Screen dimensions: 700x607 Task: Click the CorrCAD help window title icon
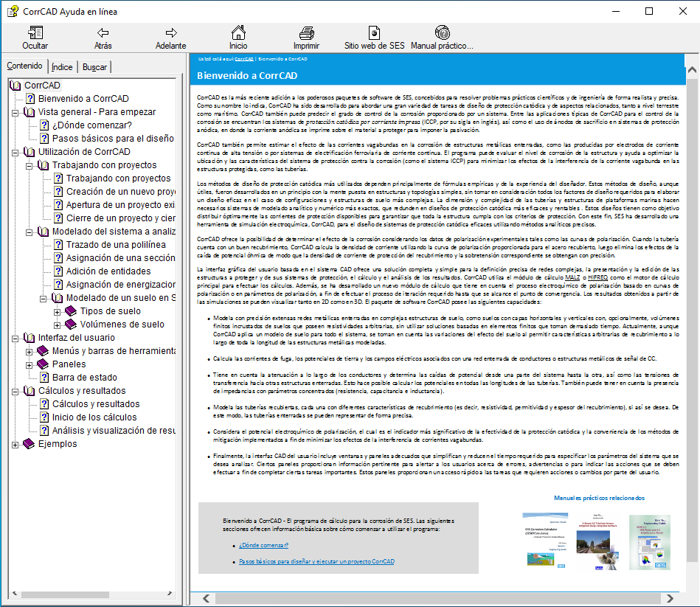tap(13, 11)
